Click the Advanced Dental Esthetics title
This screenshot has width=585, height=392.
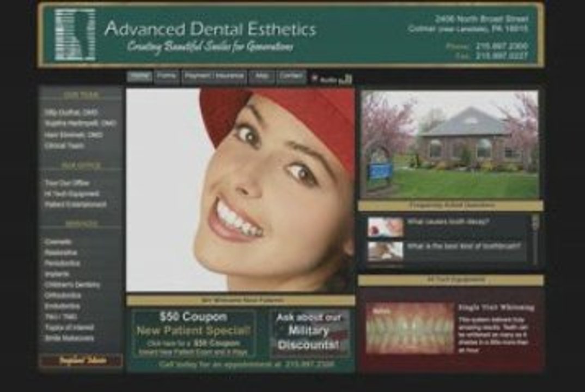210,29
